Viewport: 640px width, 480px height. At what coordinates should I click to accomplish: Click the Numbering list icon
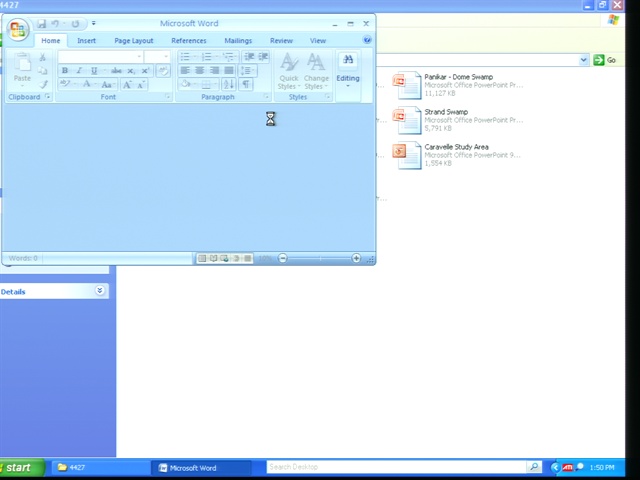coord(207,57)
